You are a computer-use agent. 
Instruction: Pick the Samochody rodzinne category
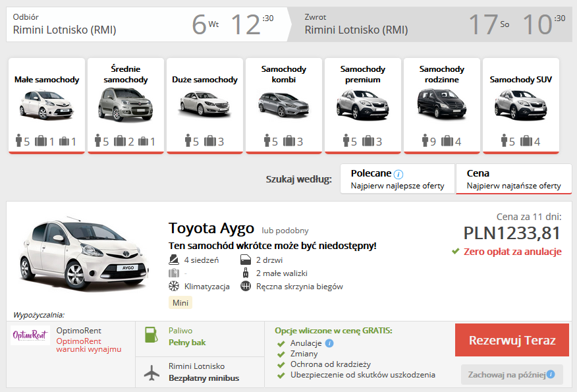441,105
